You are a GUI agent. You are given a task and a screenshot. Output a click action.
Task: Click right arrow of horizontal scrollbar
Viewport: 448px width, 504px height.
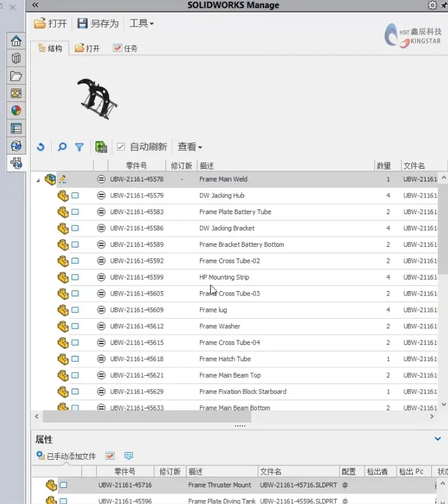(x=431, y=417)
